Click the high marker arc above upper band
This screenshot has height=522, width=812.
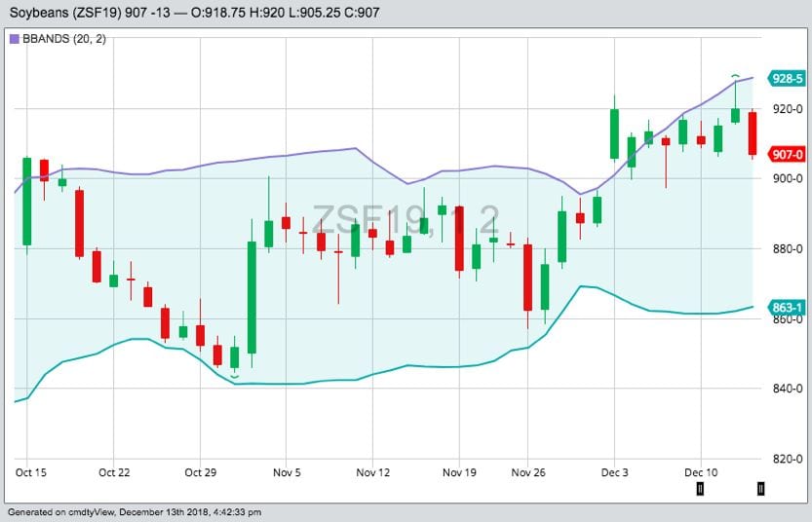tap(736, 75)
